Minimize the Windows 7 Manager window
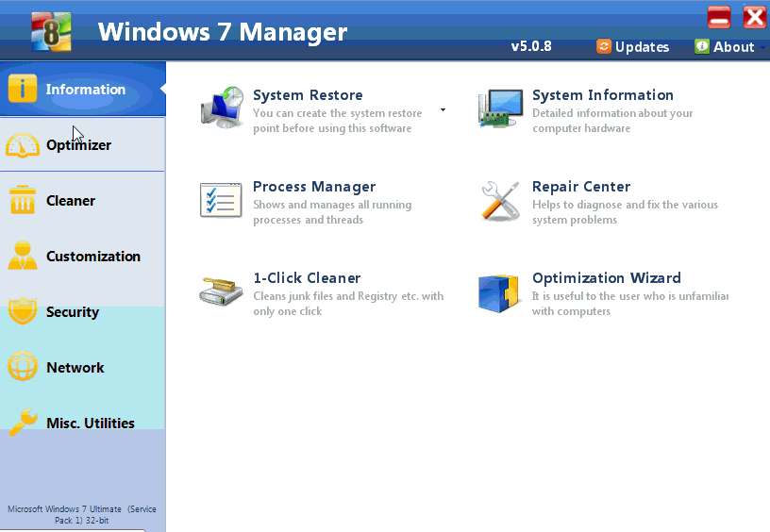 click(719, 17)
